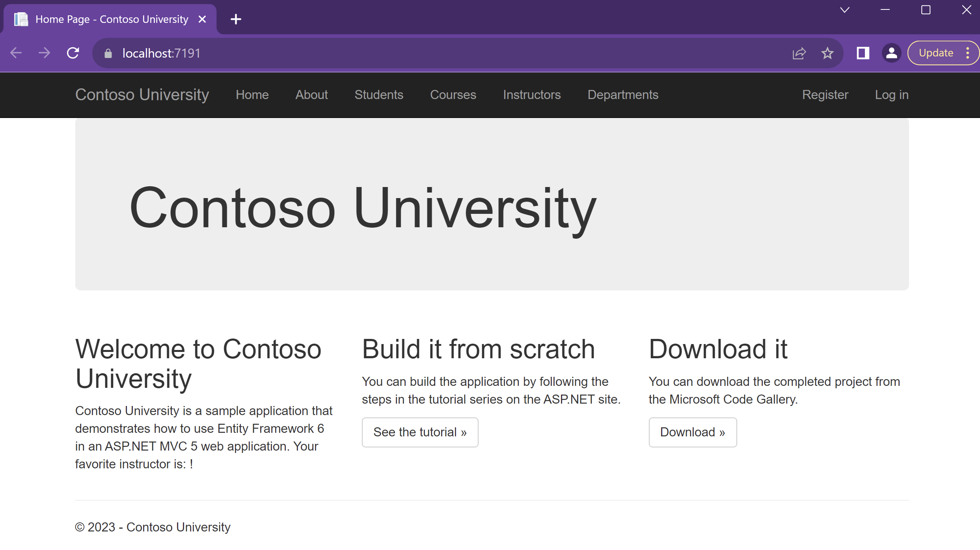
Task: Click the See the tutorial button
Action: click(x=420, y=432)
